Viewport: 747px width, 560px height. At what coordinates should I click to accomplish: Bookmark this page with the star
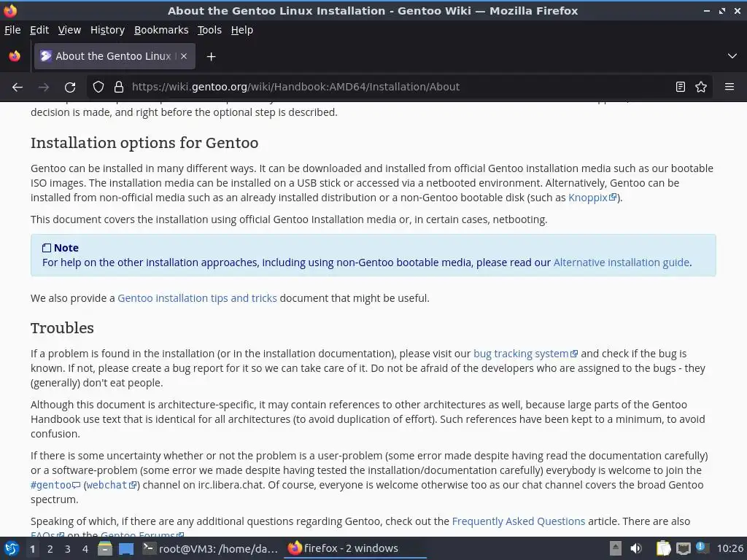click(x=701, y=87)
